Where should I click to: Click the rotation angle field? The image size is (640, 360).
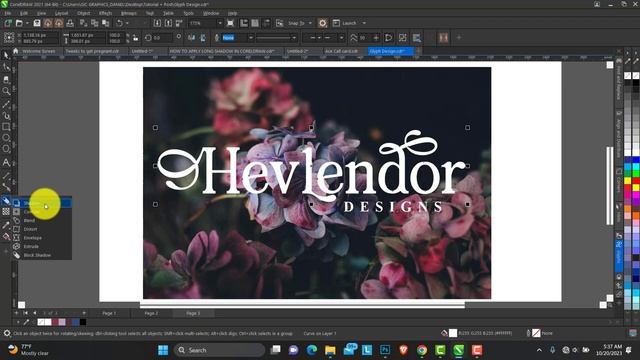[x=162, y=38]
